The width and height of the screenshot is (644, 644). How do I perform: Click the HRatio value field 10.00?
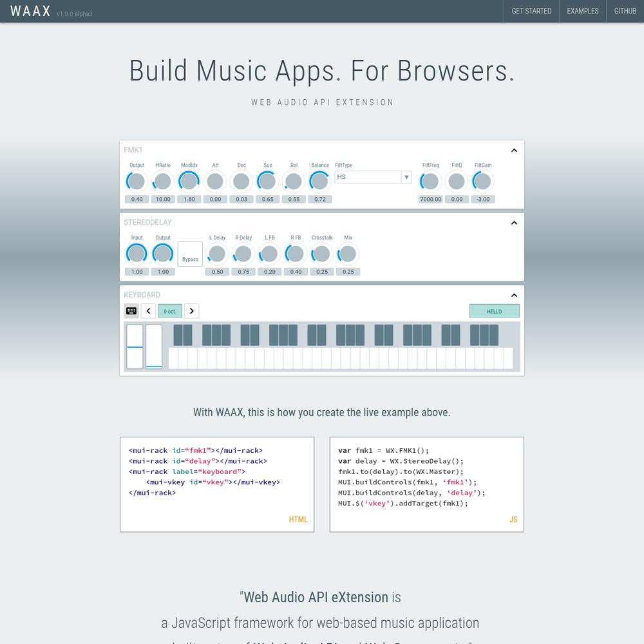[163, 199]
